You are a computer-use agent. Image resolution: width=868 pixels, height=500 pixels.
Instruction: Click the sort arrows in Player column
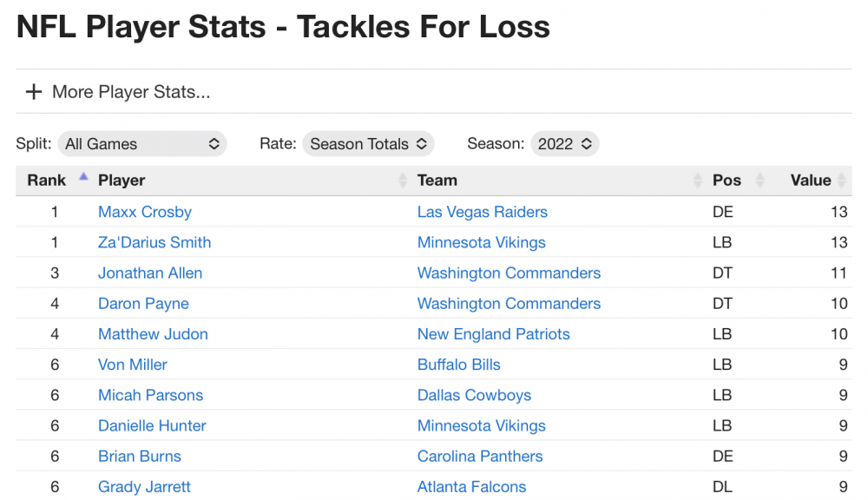tap(402, 181)
